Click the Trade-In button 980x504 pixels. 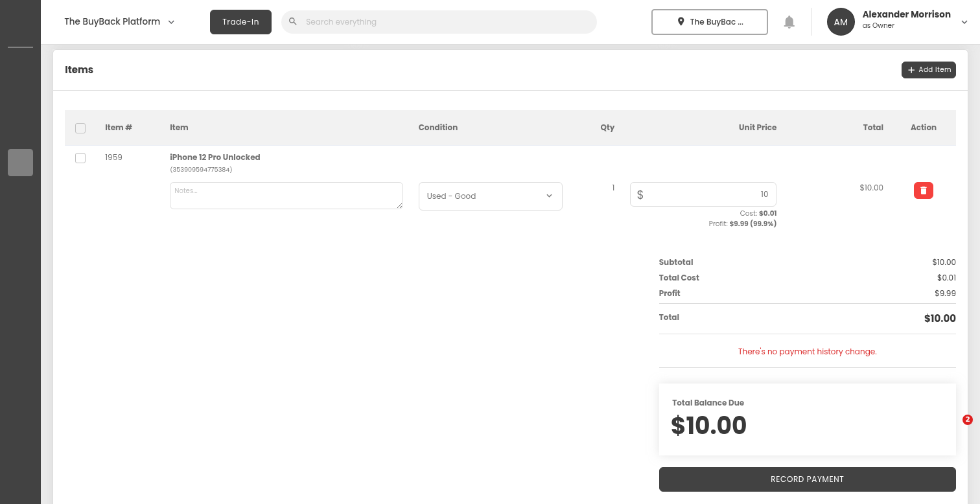click(240, 22)
